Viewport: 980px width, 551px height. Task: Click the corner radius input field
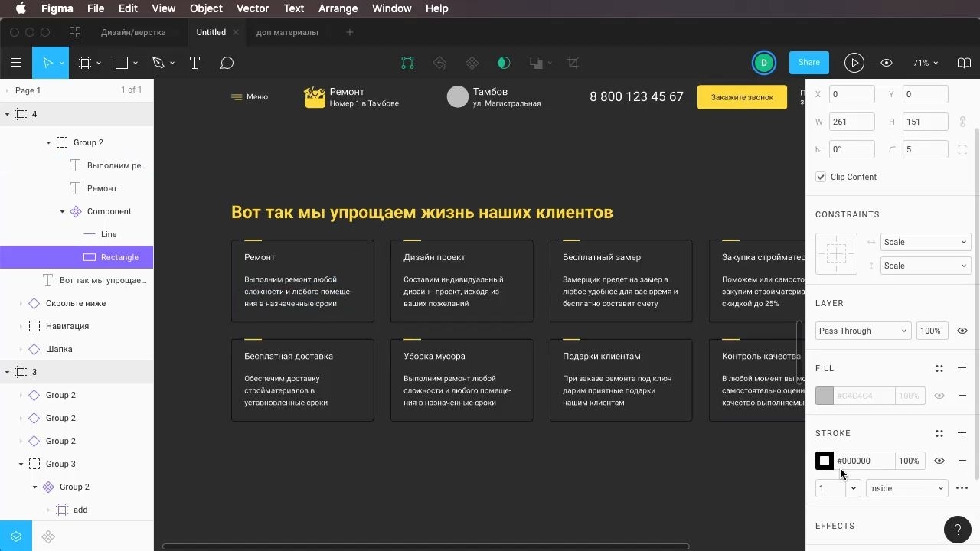(x=926, y=149)
